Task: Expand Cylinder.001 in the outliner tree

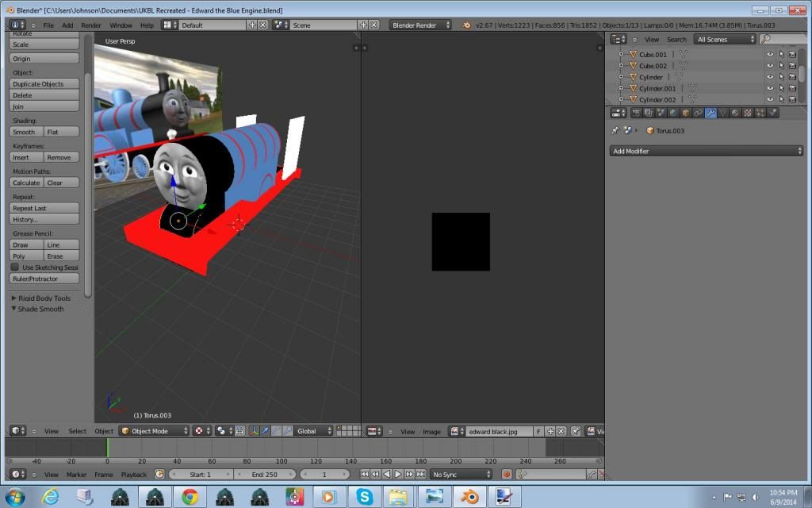Action: (x=621, y=88)
